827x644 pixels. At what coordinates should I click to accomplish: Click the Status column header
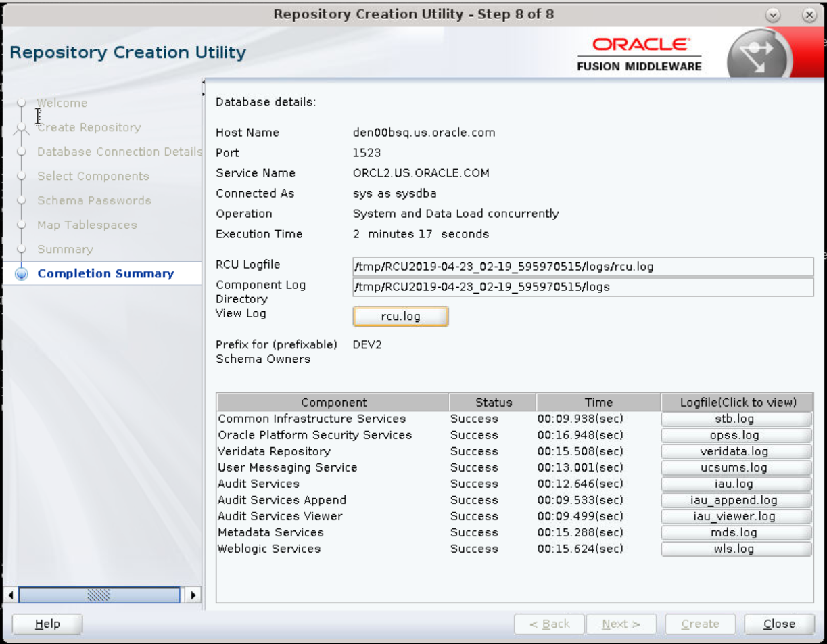(493, 402)
